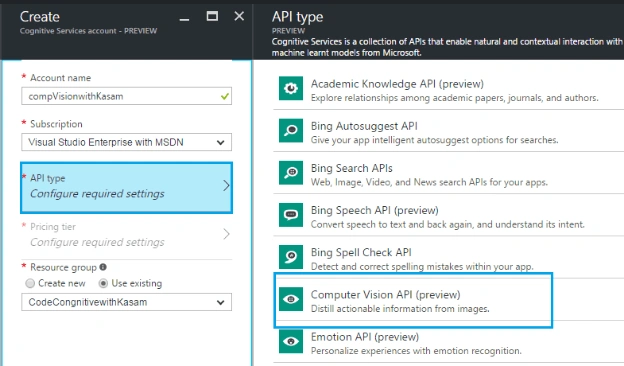The width and height of the screenshot is (624, 366).
Task: Choose Emotion API (preview)
Action: coord(448,342)
